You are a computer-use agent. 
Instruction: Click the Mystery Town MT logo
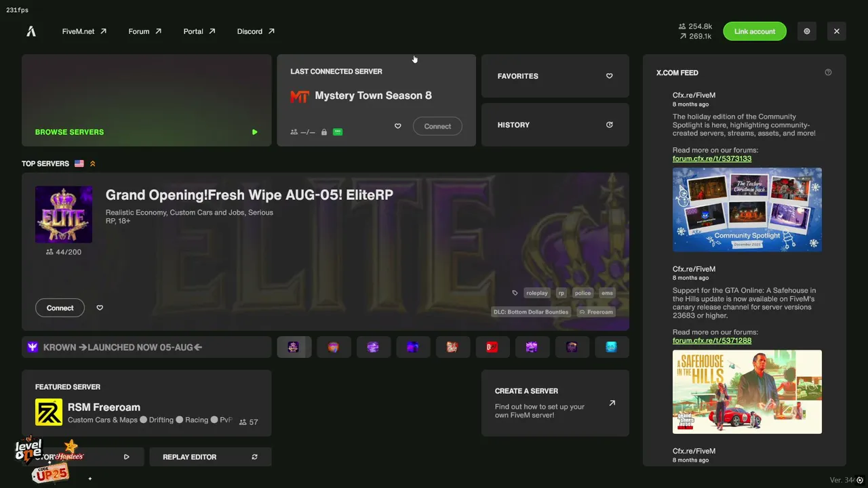tap(300, 96)
